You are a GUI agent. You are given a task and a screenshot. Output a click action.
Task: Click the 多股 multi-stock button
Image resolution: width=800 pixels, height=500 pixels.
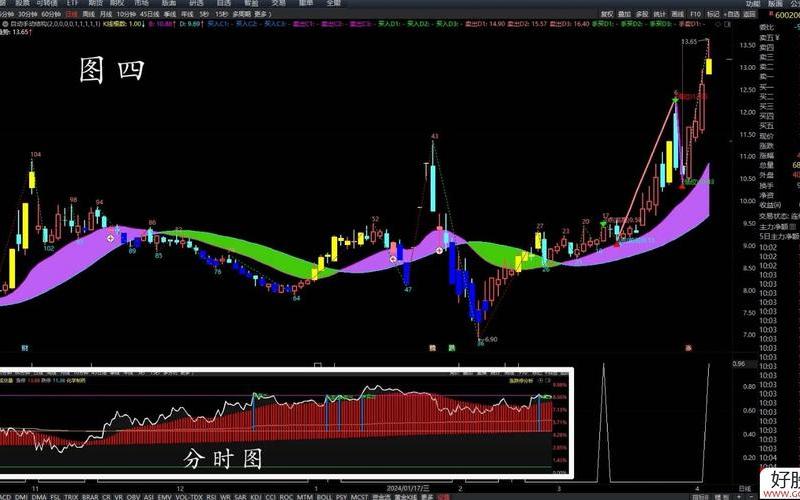click(642, 14)
